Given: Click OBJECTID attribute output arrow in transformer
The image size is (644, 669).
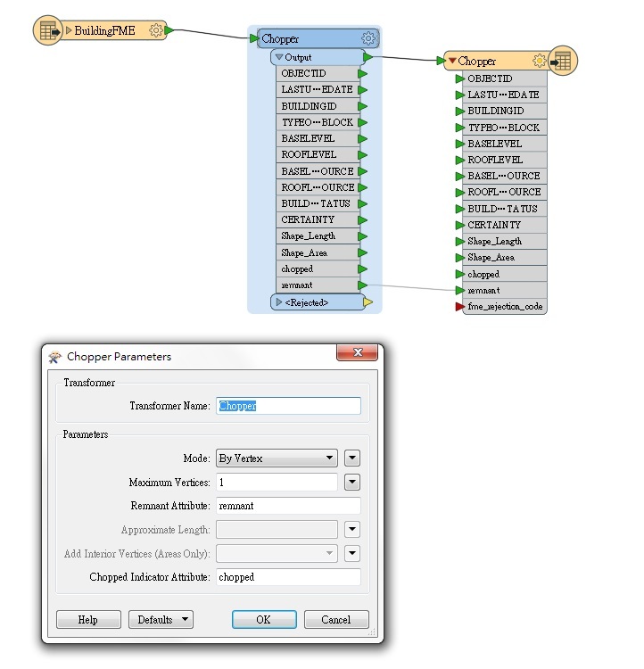Looking at the screenshot, I should (x=363, y=73).
